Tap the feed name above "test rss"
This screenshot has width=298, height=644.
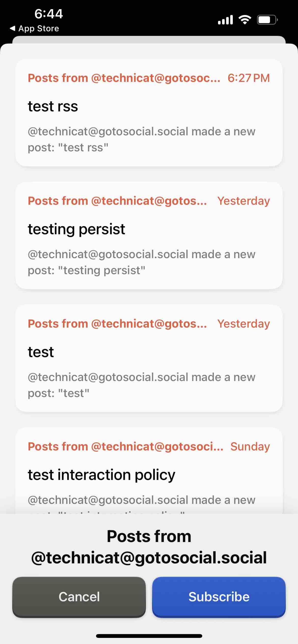pyautogui.click(x=124, y=78)
